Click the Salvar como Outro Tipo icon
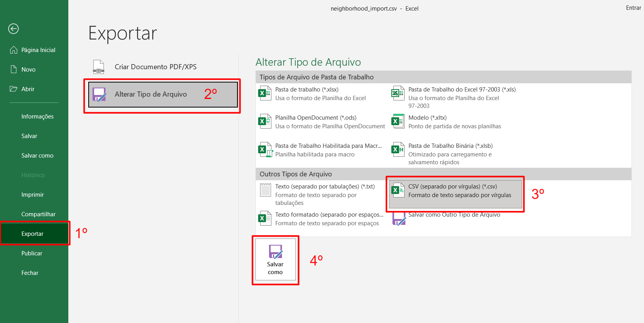 (x=399, y=219)
